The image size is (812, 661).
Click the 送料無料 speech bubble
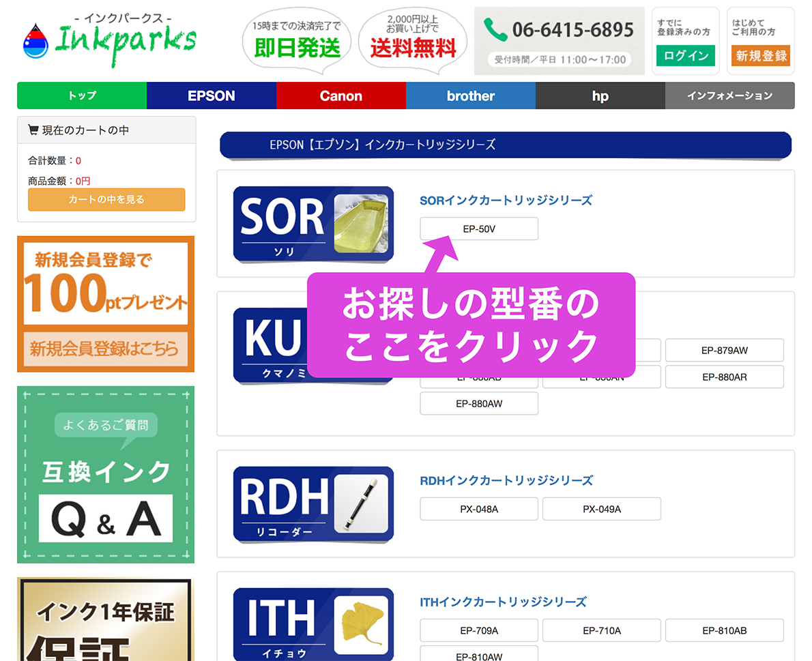(x=413, y=40)
